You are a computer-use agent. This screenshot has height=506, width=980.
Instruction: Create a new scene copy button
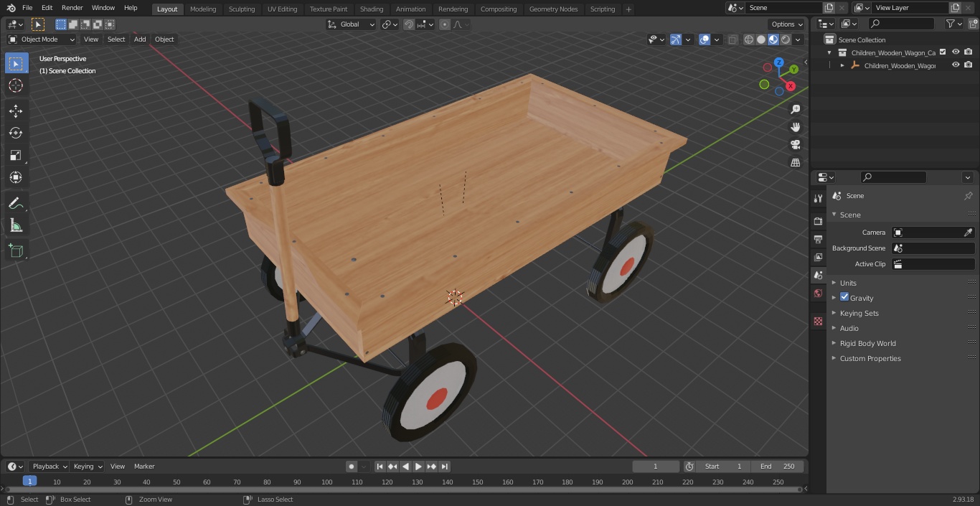829,8
